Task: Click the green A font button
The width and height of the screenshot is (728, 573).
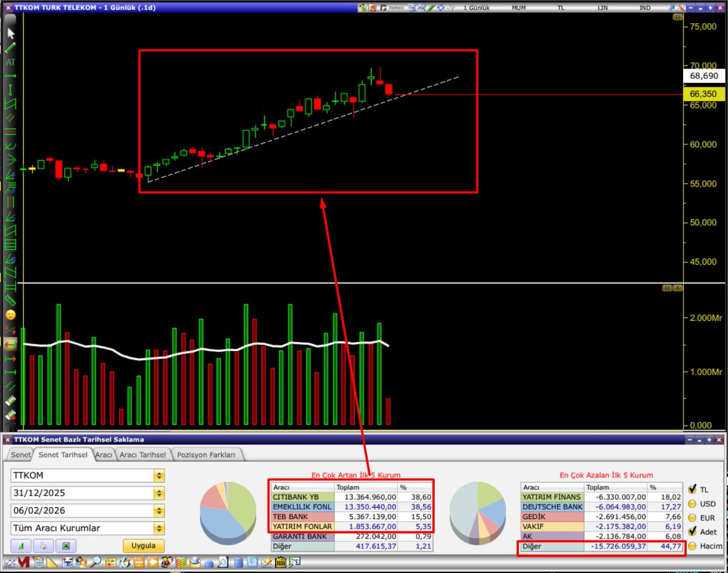Action: [x=21, y=545]
